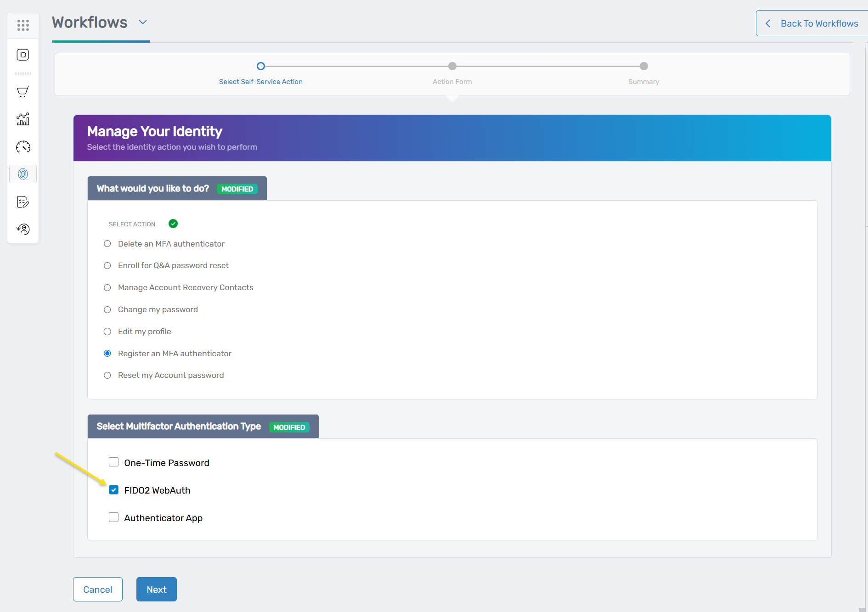868x612 pixels.
Task: Select the Change my password radio button
Action: tap(107, 309)
